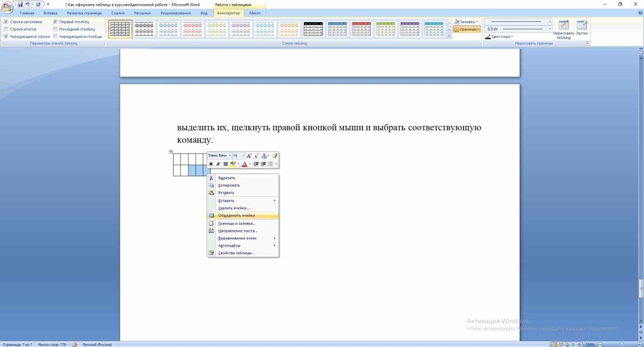Screen dimensions: 644x347
Task: Open Times New font name dropdown
Action: tap(230, 155)
